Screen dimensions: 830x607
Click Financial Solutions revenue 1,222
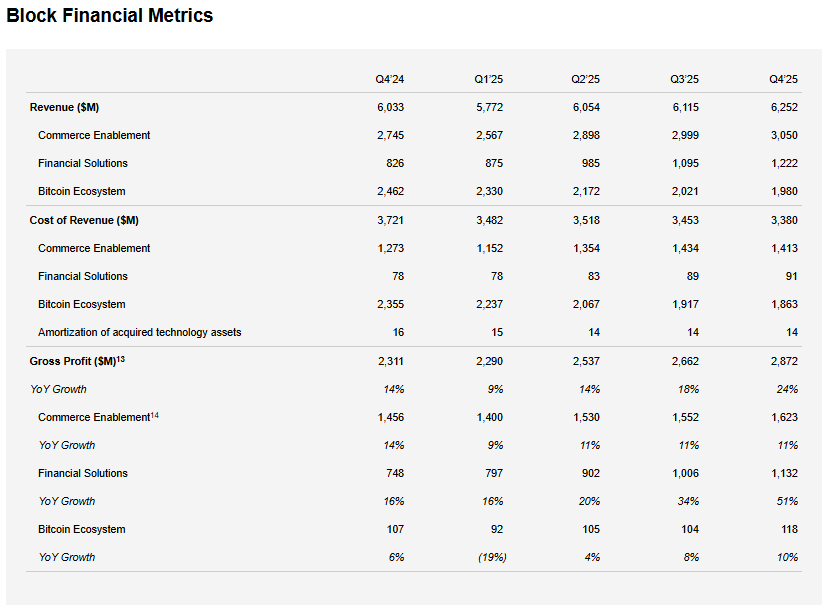(x=784, y=164)
